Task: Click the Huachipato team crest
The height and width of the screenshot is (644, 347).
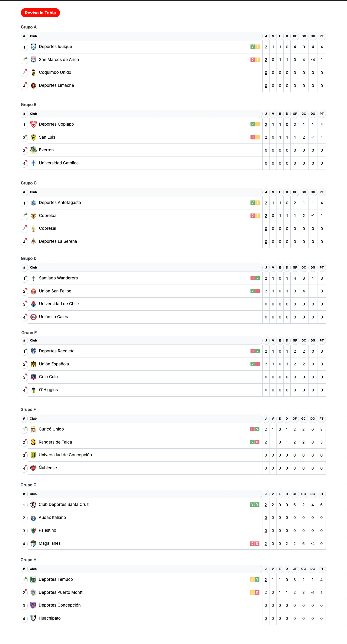Action: 33,619
